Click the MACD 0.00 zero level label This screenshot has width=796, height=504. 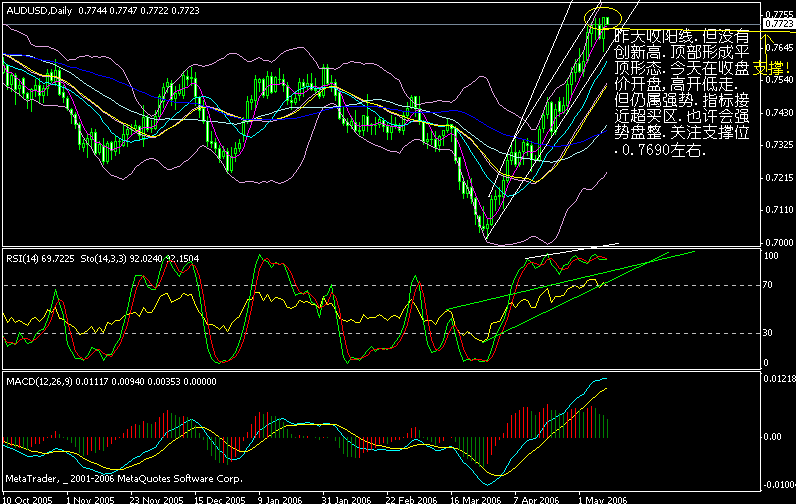click(x=773, y=437)
